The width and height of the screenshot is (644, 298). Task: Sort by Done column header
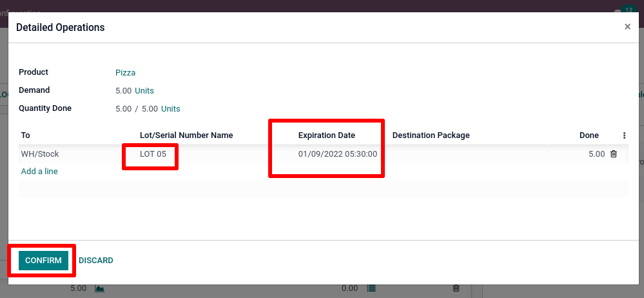tap(589, 135)
